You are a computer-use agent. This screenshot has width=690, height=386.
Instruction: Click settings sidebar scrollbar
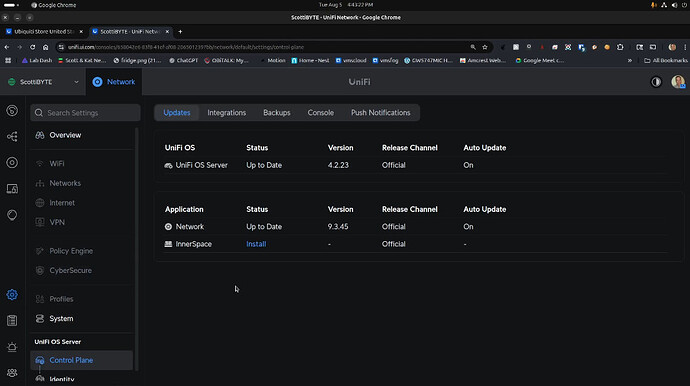(x=136, y=249)
